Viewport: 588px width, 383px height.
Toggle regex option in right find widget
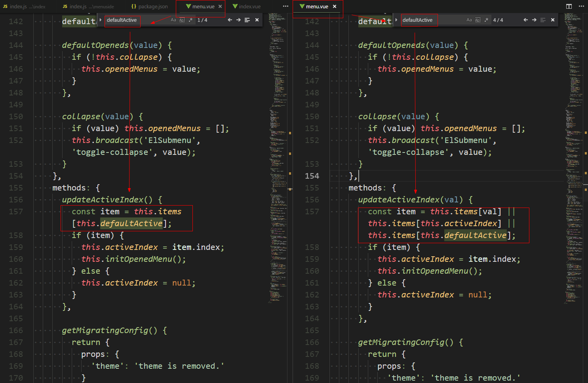click(486, 20)
